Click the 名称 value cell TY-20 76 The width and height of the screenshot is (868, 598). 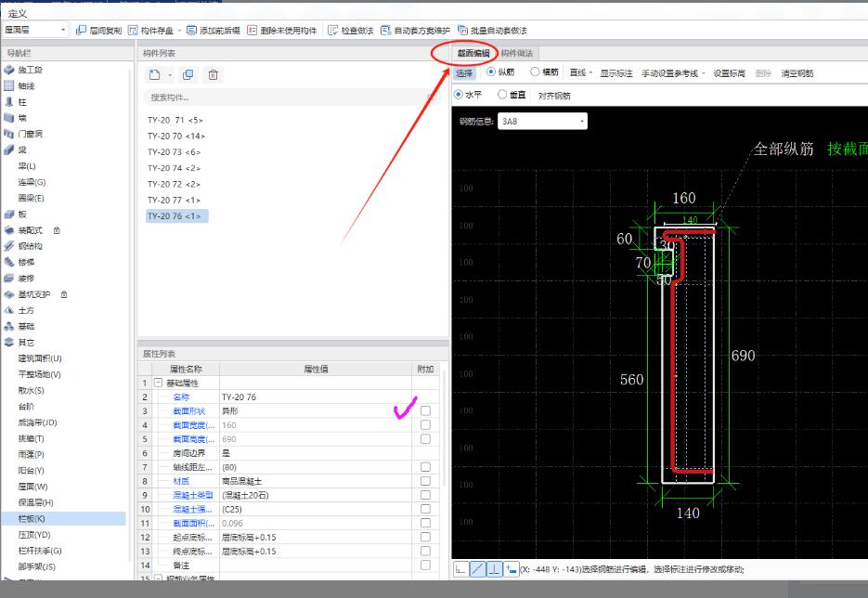(x=316, y=397)
